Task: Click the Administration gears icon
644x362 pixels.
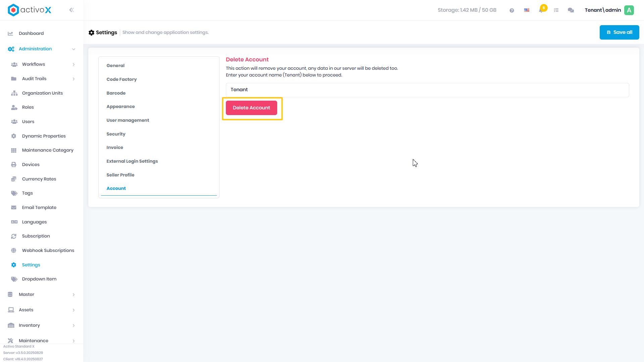Action: tap(11, 49)
